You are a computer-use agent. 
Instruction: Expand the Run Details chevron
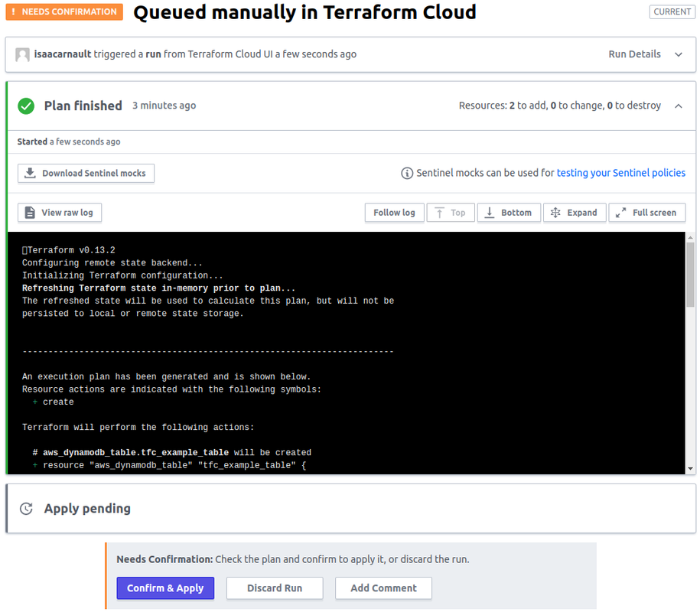point(678,54)
